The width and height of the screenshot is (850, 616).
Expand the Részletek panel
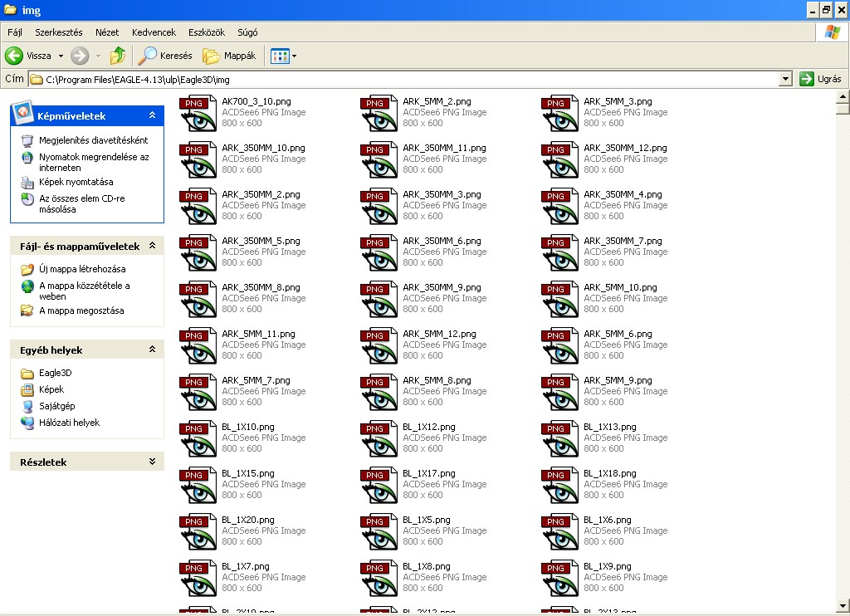[153, 462]
